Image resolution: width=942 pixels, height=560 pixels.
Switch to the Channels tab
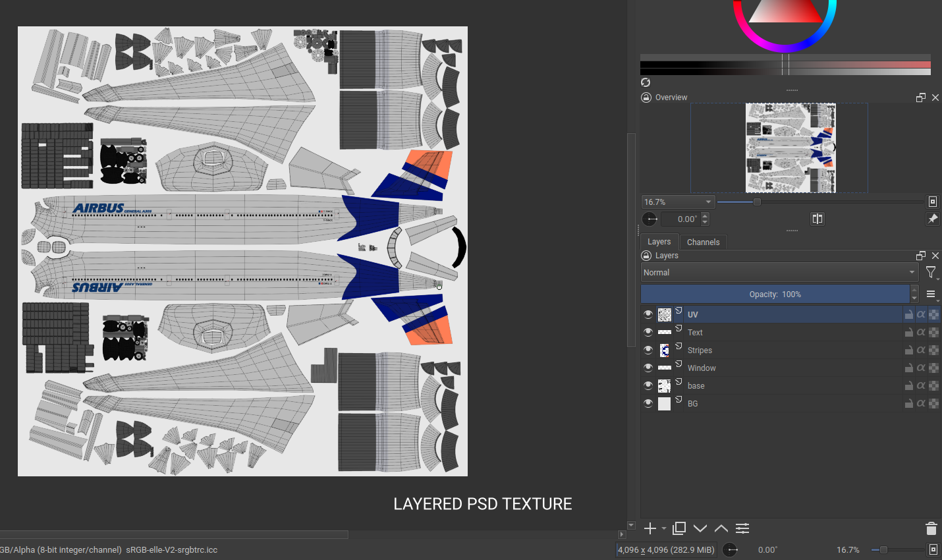click(703, 242)
